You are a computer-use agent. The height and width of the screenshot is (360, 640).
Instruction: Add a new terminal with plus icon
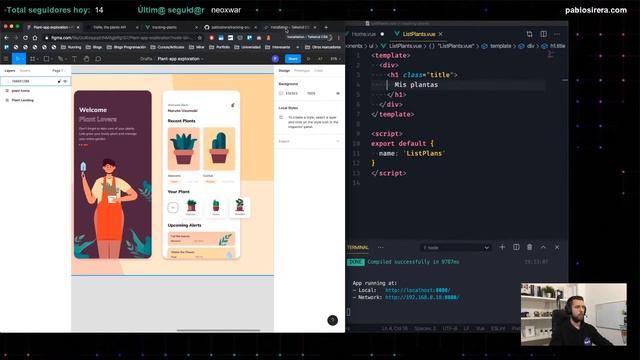click(x=502, y=247)
